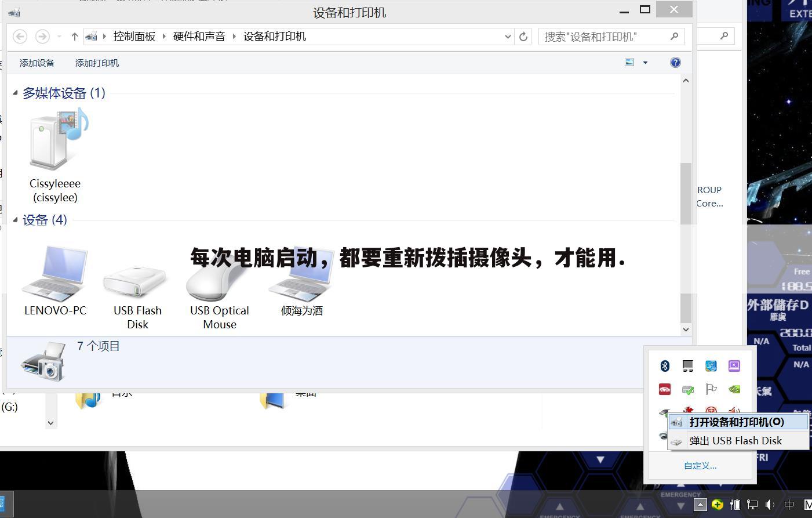Viewport: 812px width, 518px height.
Task: Navigate to 控制面板 breadcrumb
Action: click(134, 37)
